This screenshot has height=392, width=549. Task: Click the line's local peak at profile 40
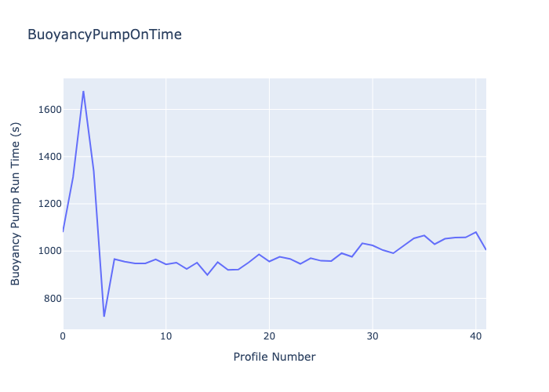point(475,232)
